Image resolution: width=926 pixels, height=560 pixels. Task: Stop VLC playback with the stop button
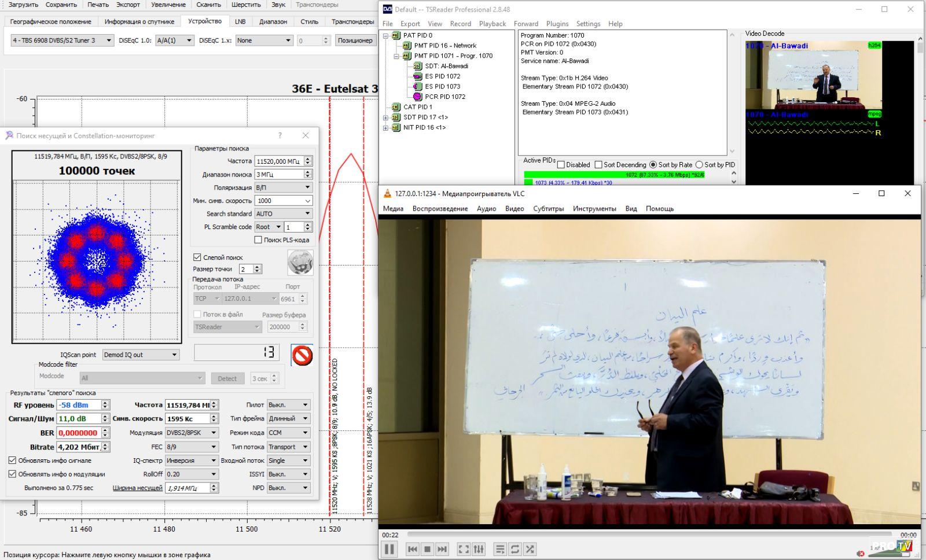click(x=427, y=549)
